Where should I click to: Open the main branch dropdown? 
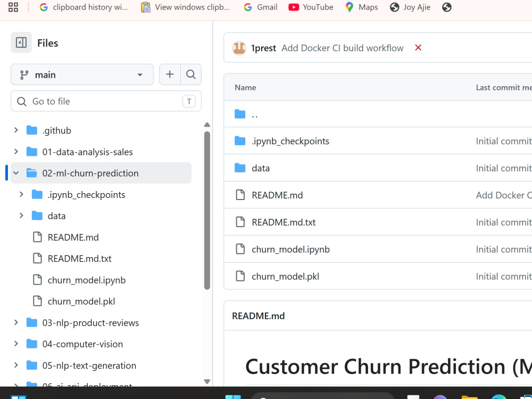[82, 74]
